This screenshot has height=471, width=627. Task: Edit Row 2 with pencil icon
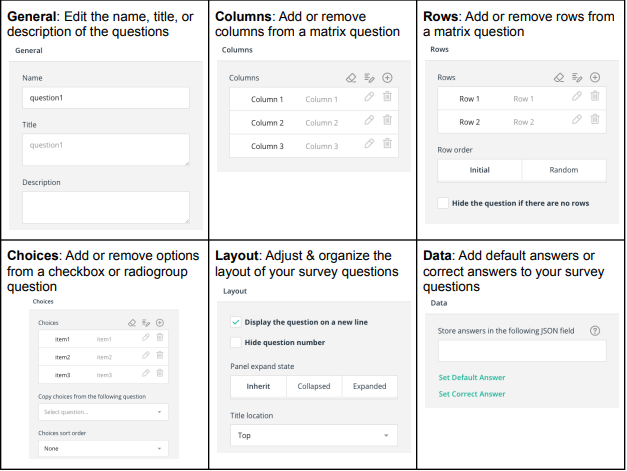(577, 120)
